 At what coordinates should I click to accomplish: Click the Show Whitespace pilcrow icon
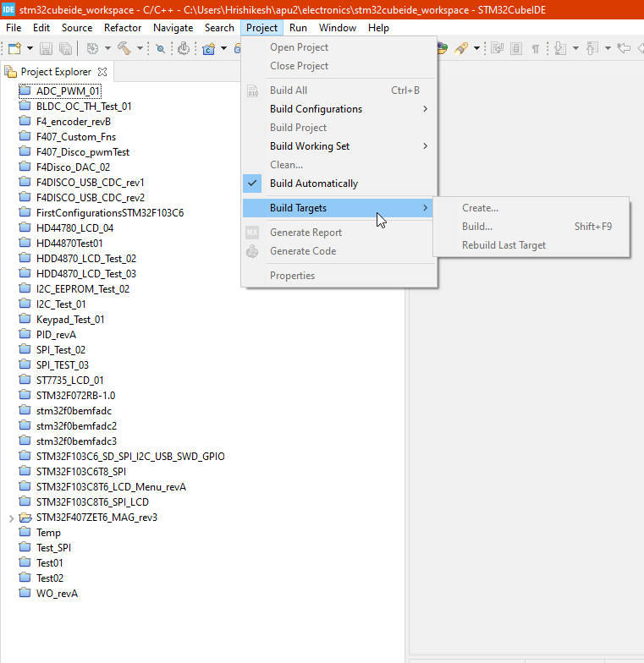[x=535, y=49]
